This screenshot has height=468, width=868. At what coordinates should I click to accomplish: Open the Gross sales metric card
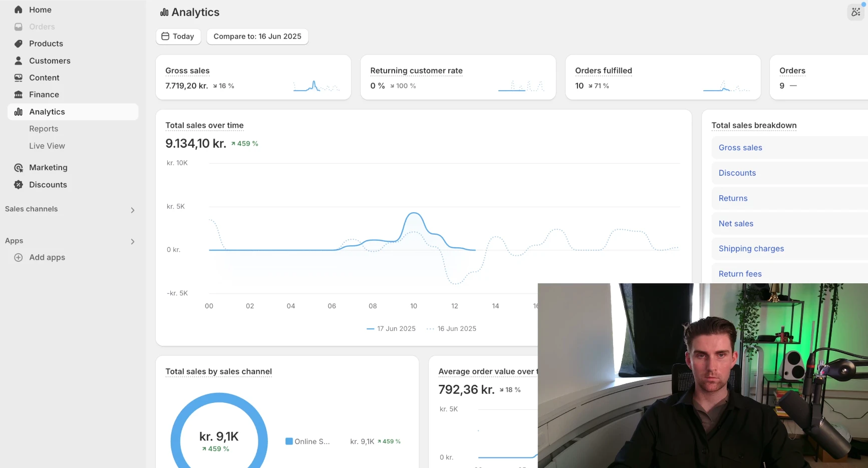(253, 77)
